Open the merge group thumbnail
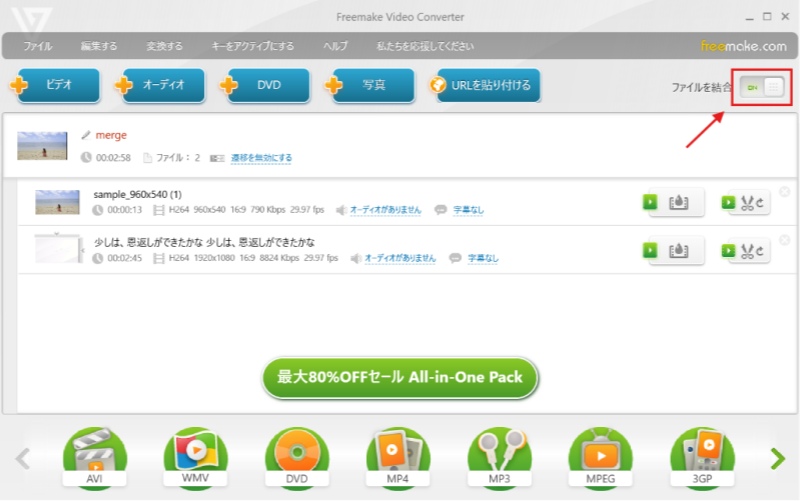 (42, 146)
